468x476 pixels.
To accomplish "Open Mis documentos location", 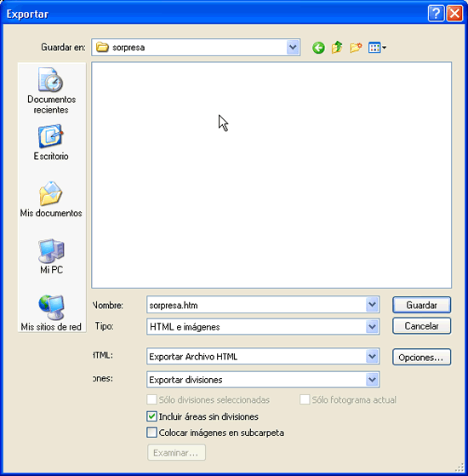I will point(51,199).
